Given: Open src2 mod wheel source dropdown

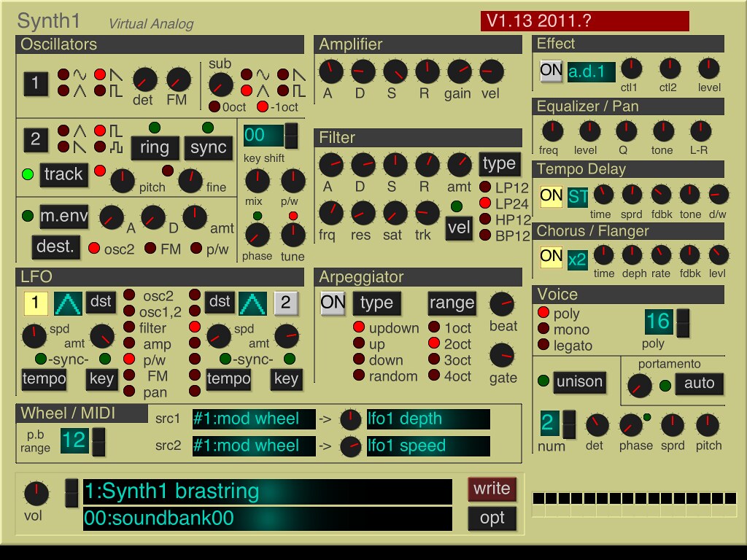Looking at the screenshot, I should [x=254, y=446].
